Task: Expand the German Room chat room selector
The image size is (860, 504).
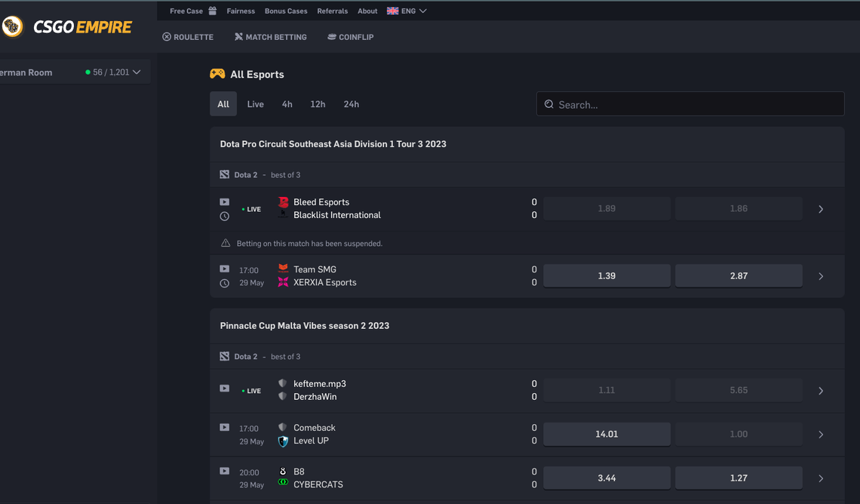Action: [137, 72]
